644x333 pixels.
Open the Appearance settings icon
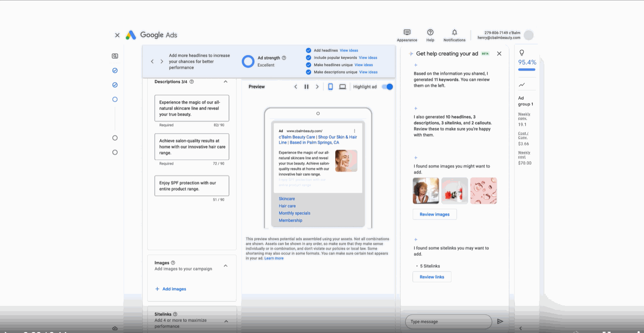tap(407, 32)
